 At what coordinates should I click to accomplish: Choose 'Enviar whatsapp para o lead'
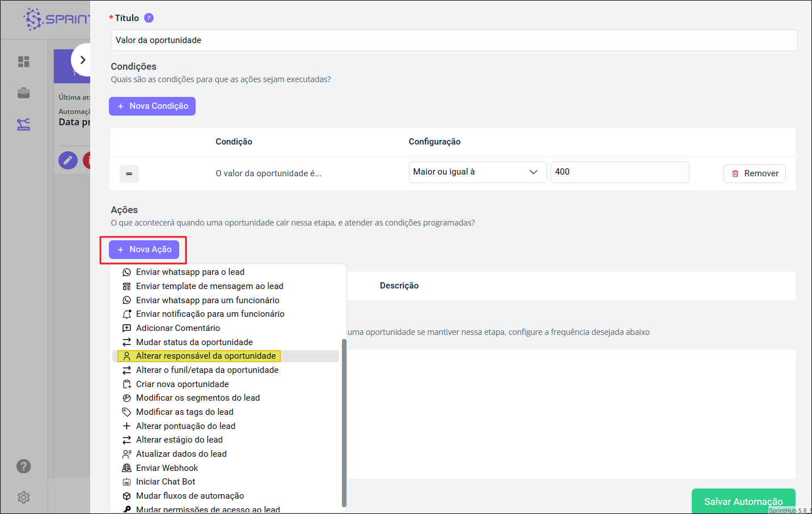(190, 272)
